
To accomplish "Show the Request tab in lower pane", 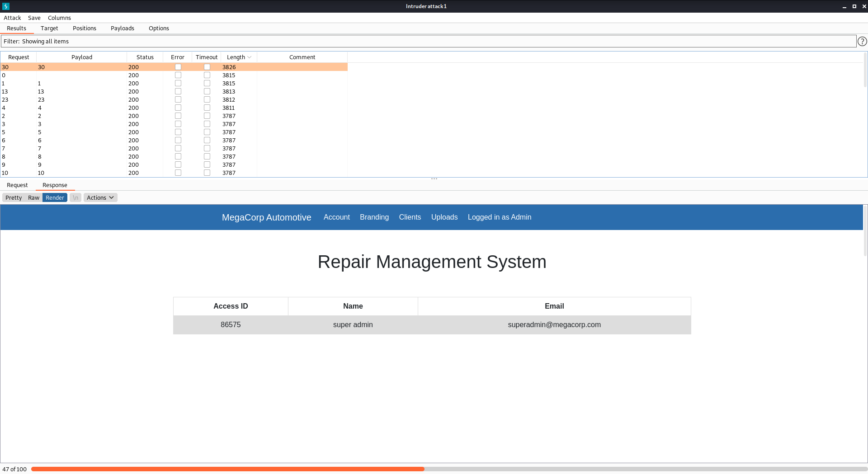I will coord(17,185).
